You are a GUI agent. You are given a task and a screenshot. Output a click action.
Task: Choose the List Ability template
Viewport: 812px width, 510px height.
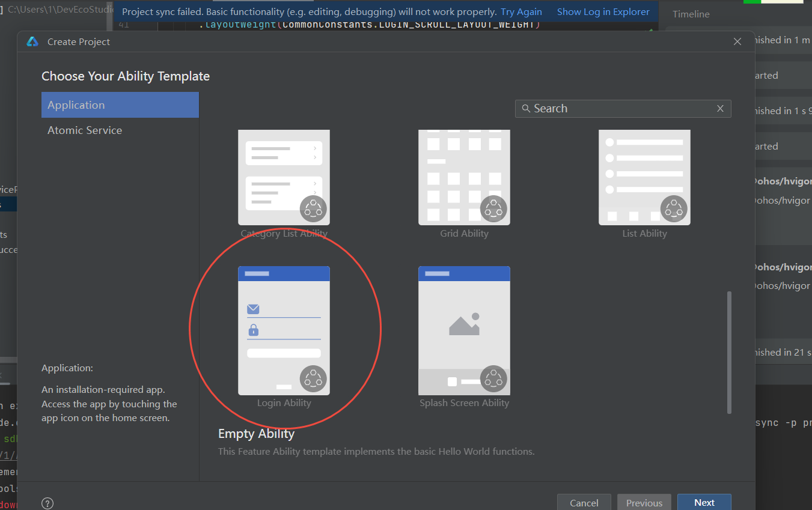click(644, 178)
